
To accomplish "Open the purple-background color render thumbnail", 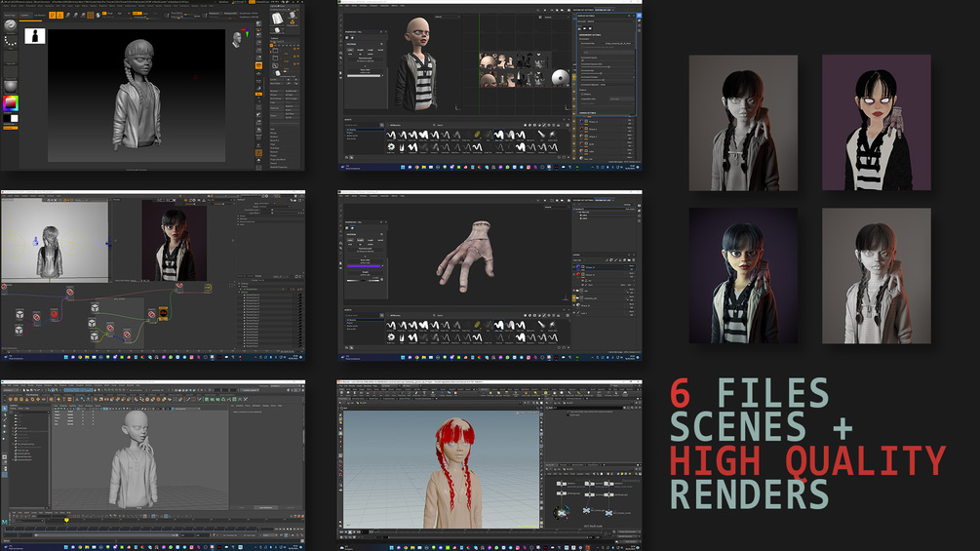I will pyautogui.click(x=877, y=123).
